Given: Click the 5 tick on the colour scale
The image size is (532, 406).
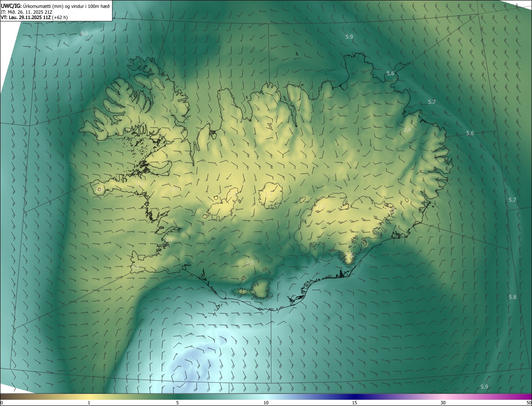Looking at the screenshot, I should pyautogui.click(x=177, y=403).
